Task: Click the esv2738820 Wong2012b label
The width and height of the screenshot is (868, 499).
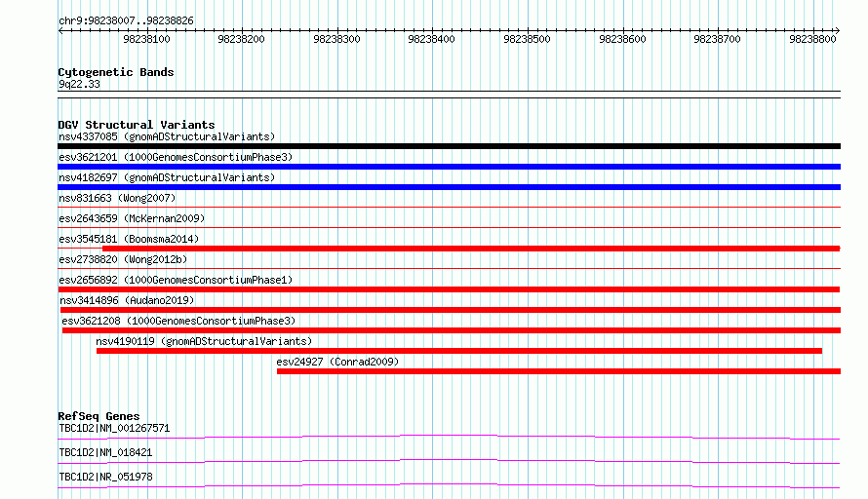Action: click(x=123, y=259)
